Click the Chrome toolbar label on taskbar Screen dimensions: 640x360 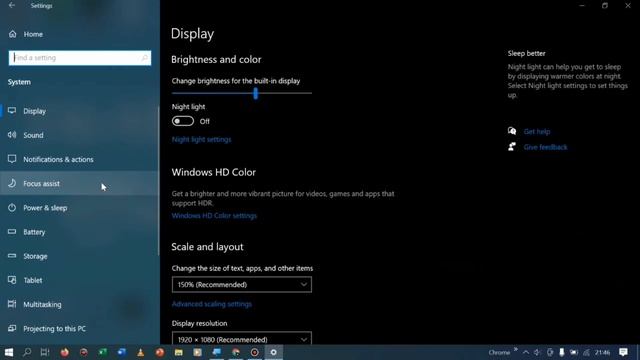tap(499, 352)
